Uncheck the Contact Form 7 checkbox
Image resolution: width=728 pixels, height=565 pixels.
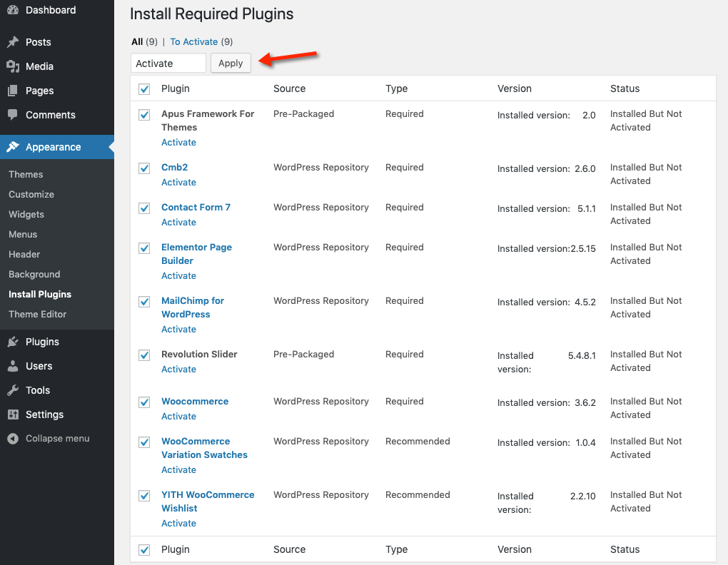144,208
